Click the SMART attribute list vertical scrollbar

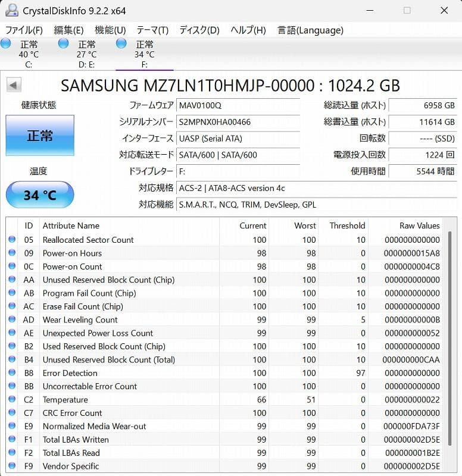point(450,339)
